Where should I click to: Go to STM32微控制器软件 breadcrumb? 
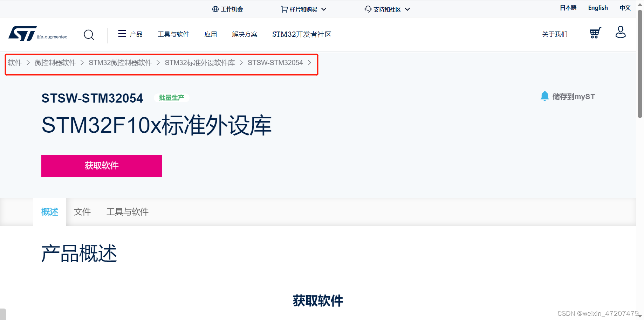120,63
